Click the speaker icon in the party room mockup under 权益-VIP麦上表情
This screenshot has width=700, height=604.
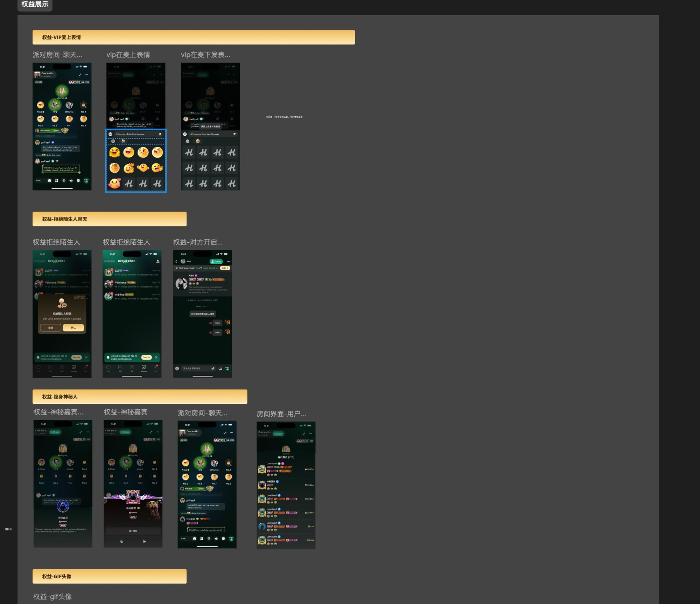(x=71, y=181)
